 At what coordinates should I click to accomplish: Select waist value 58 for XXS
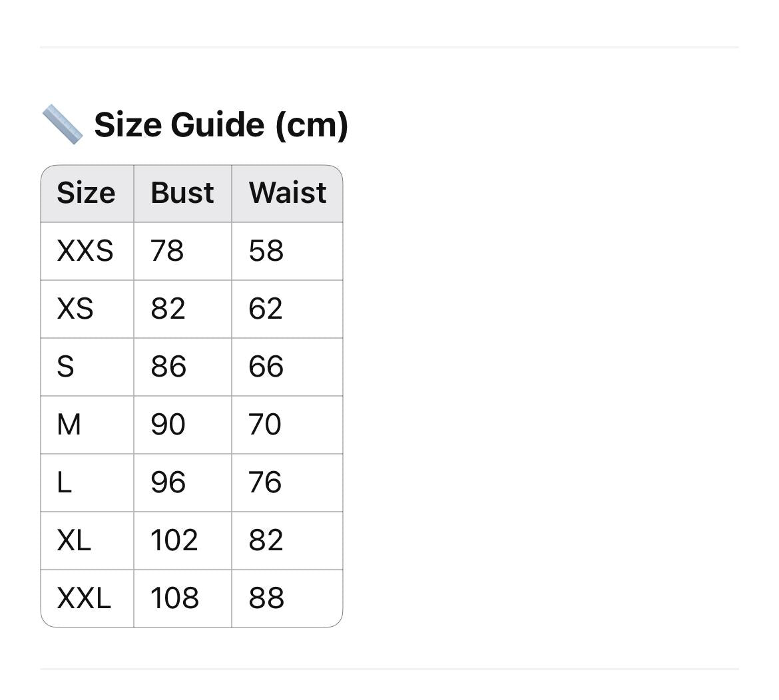[x=287, y=252]
